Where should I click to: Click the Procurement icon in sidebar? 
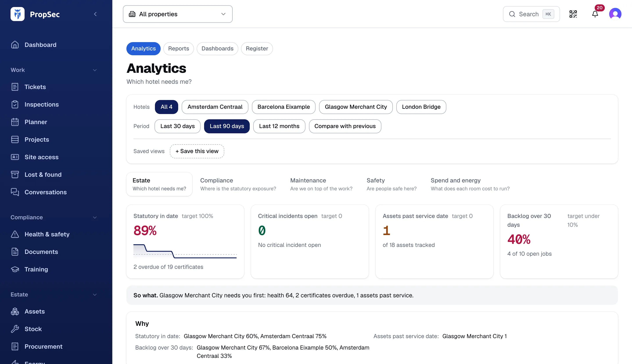pos(15,346)
